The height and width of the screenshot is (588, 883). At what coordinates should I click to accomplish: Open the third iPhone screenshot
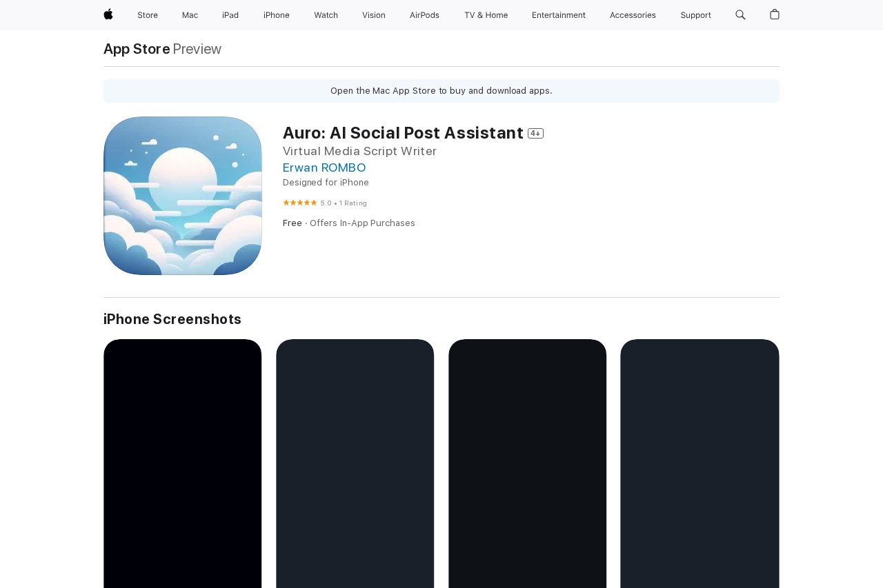(x=528, y=463)
